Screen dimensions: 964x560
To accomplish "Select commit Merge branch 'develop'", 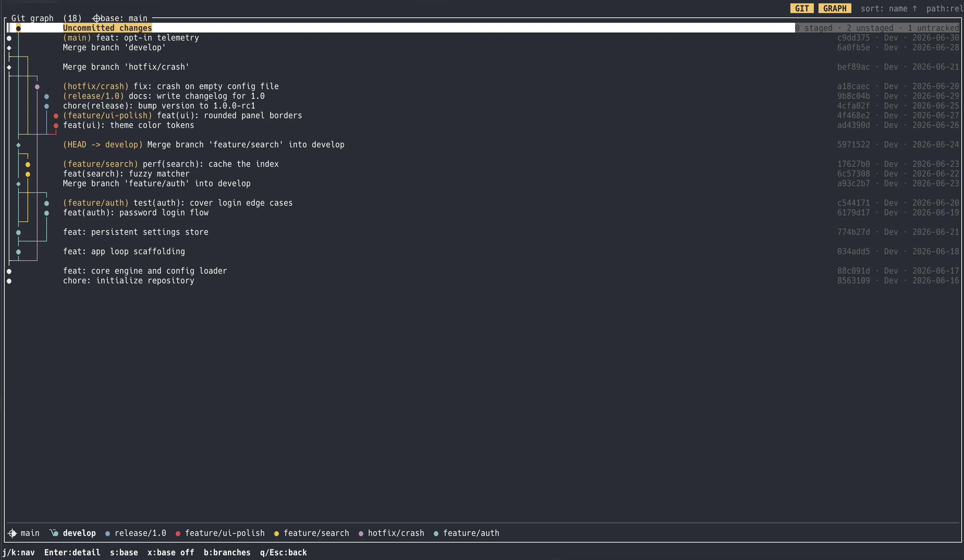I will click(483, 48).
